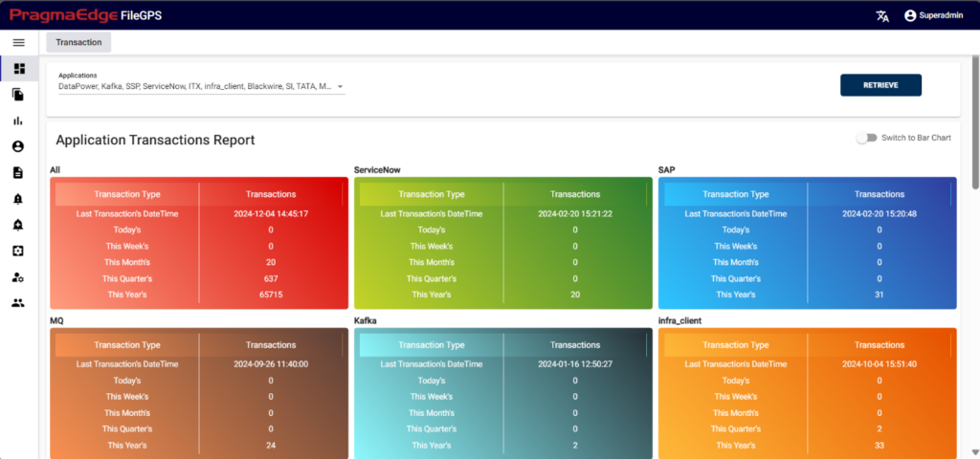The height and width of the screenshot is (459, 980).
Task: Click the value 65715 in All card
Action: click(271, 295)
